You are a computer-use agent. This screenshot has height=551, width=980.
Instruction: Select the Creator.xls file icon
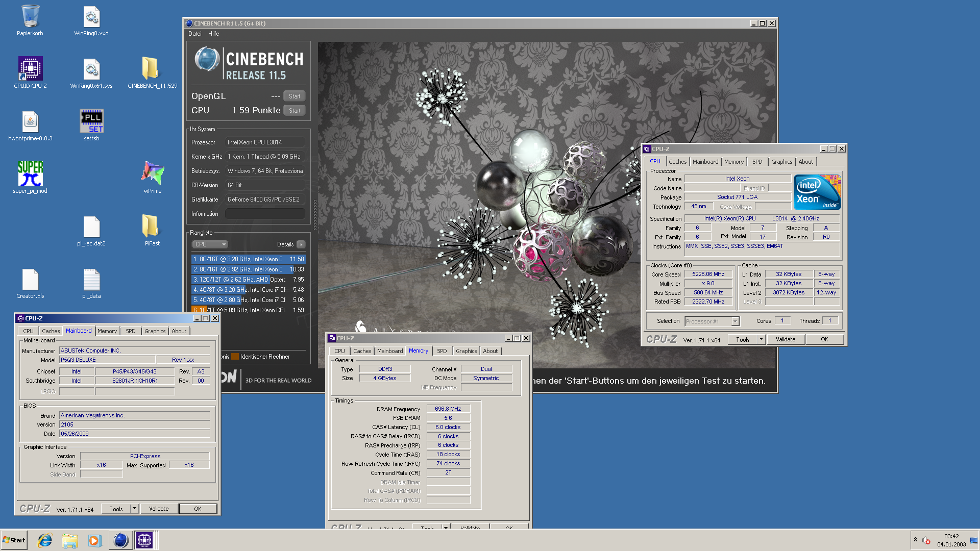[x=30, y=283]
